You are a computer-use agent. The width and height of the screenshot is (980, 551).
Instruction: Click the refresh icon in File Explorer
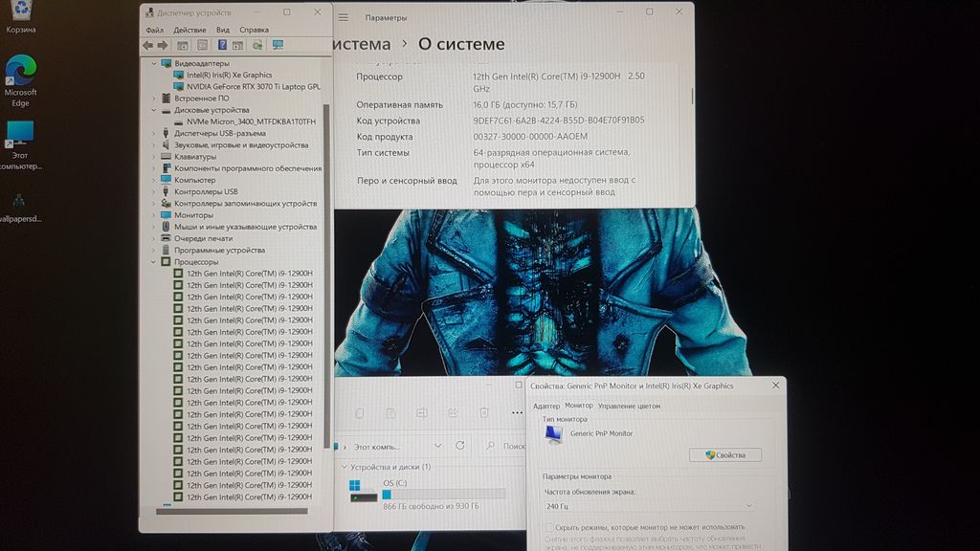tap(460, 446)
